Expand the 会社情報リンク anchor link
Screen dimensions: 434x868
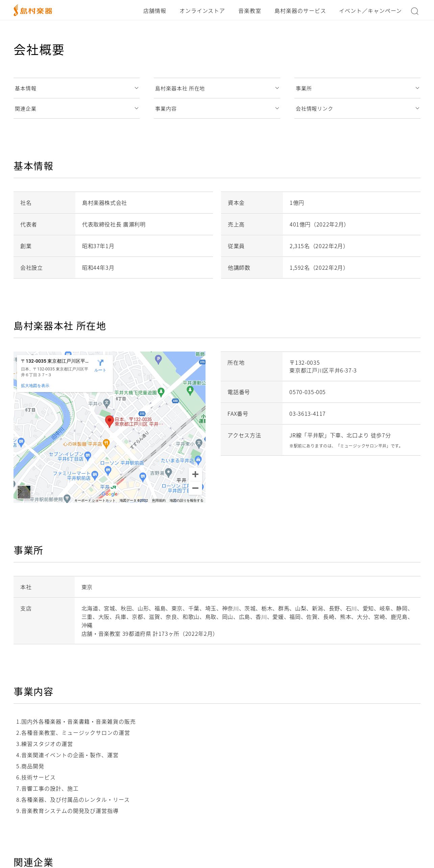(x=357, y=108)
